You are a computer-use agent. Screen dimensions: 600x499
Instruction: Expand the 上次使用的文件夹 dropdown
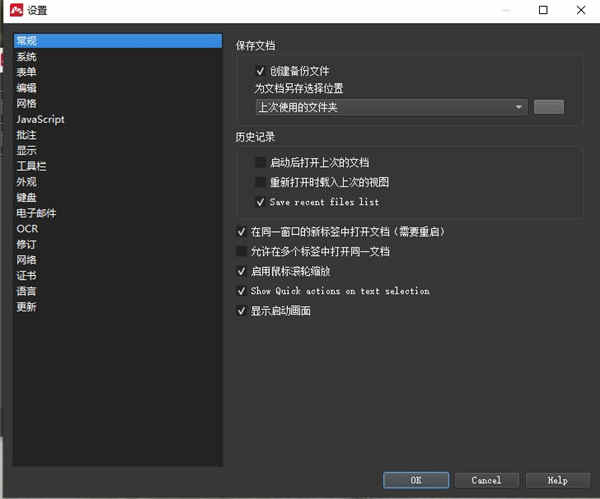[392, 107]
